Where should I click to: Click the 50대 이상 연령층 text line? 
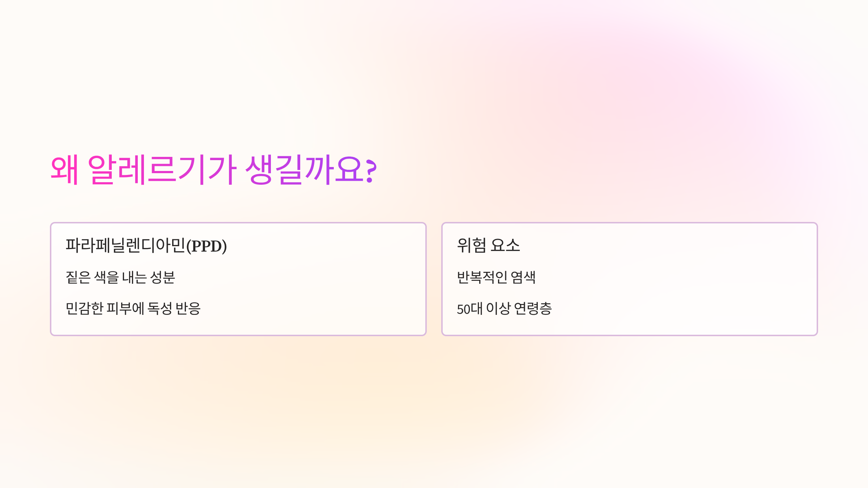[505, 308]
